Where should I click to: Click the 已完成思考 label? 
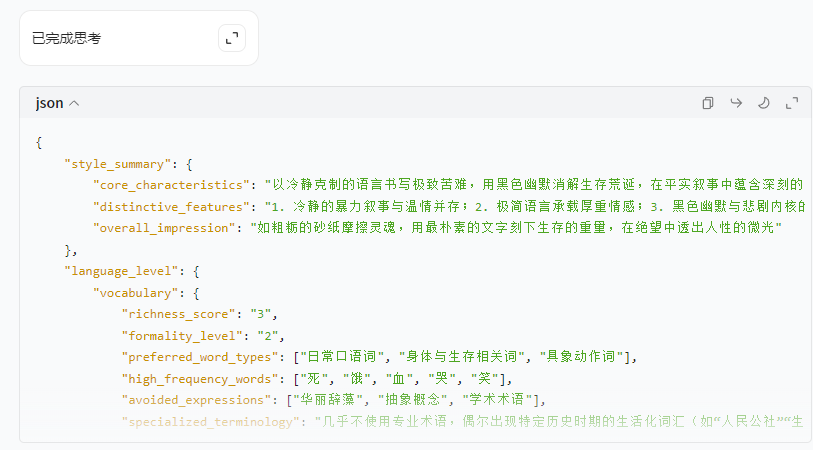66,38
